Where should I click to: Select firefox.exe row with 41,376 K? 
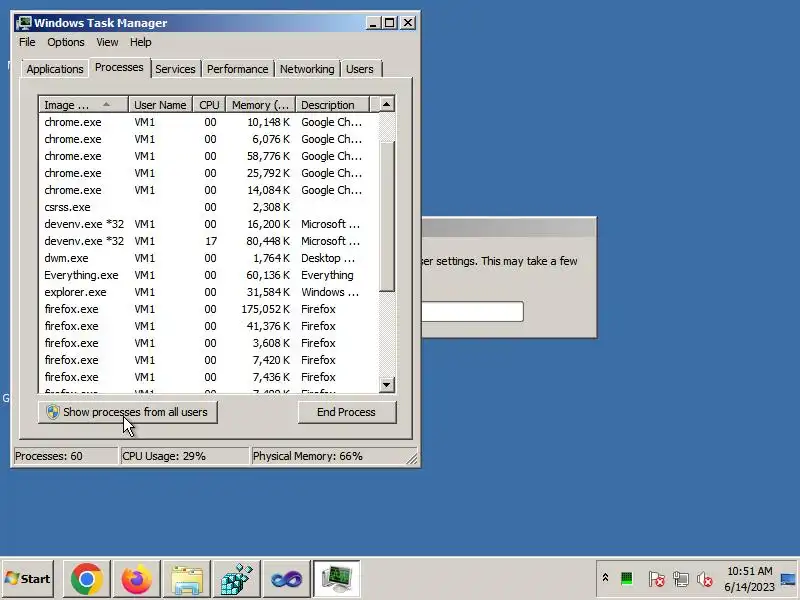pyautogui.click(x=209, y=326)
